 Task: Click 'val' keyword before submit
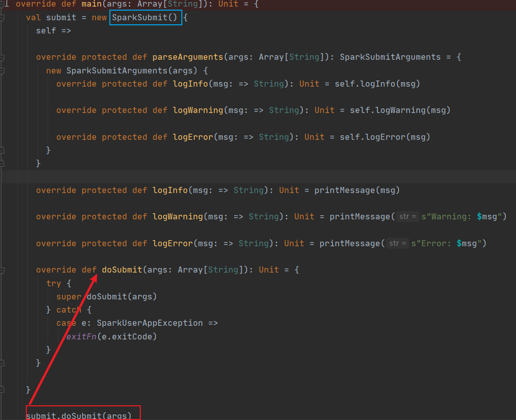33,17
